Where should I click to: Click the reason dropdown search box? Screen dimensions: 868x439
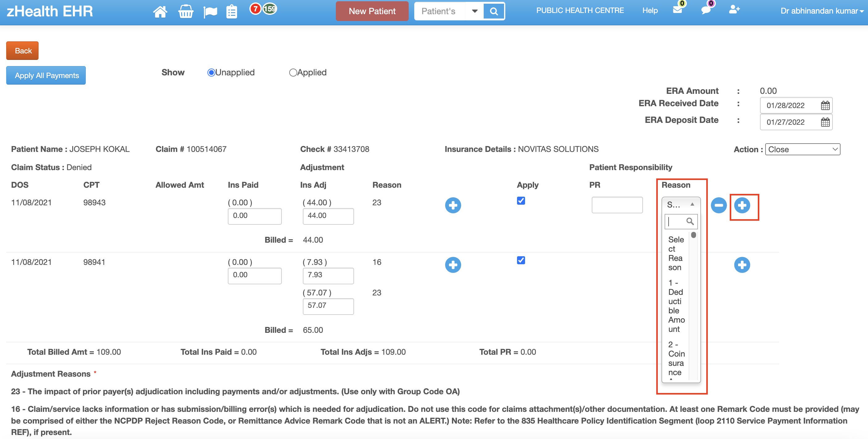pyautogui.click(x=681, y=221)
